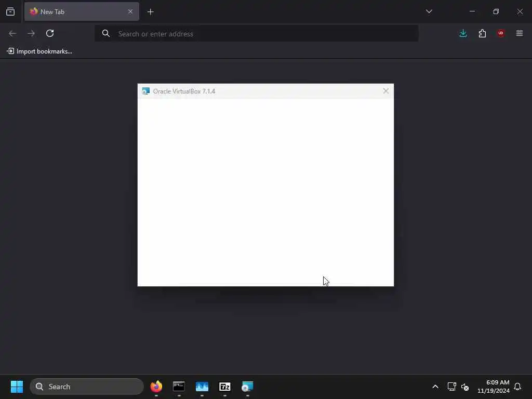Screen dimensions: 532x399
Task: Close the Oracle VirtualBox 7.1.4 dialog
Action: click(386, 91)
